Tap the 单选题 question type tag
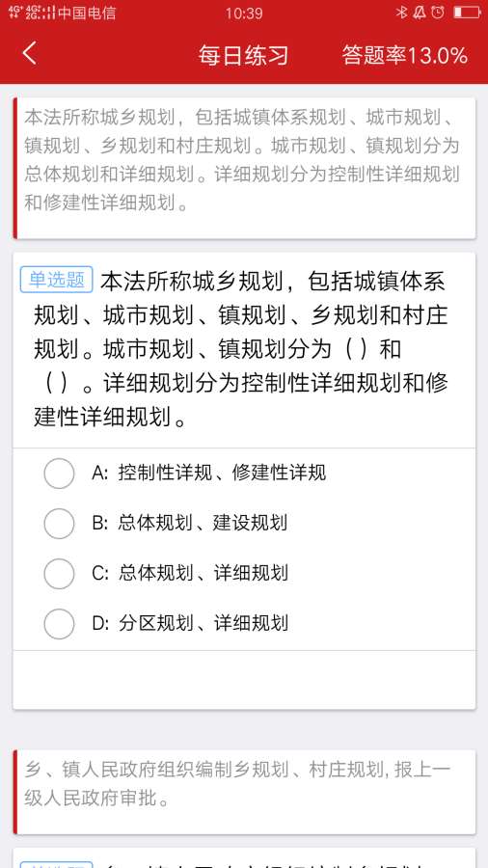The width and height of the screenshot is (488, 868). click(57, 280)
